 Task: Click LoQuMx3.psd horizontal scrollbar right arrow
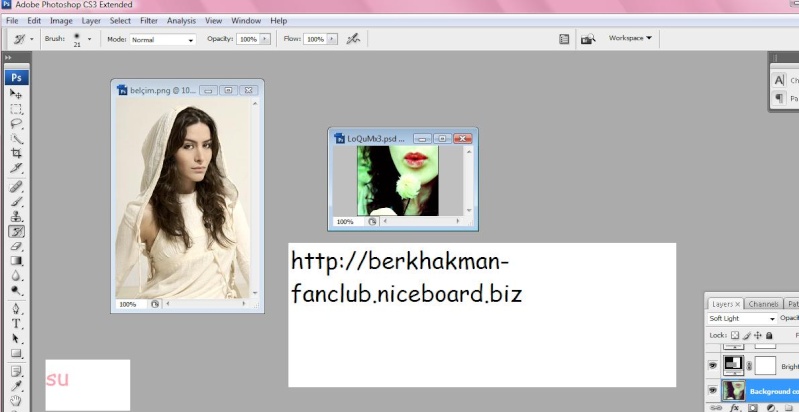pos(458,222)
